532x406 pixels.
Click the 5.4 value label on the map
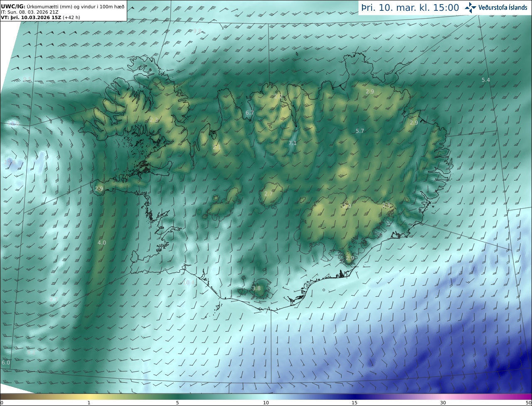pyautogui.click(x=485, y=80)
